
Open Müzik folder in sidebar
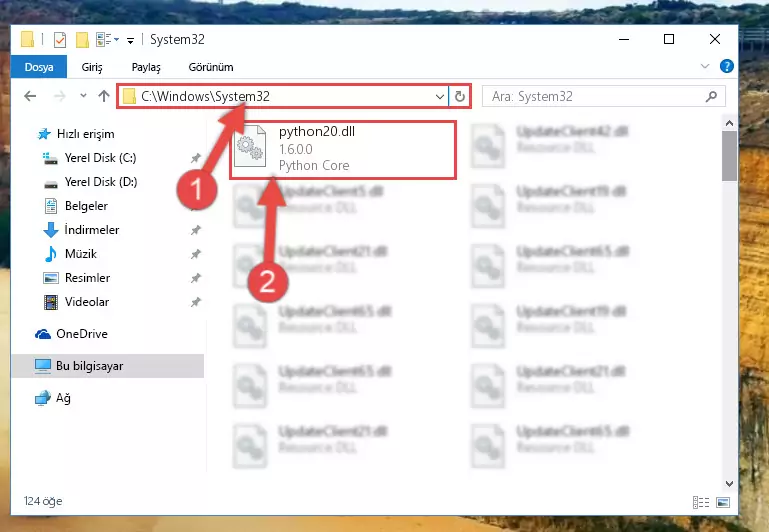tap(80, 254)
